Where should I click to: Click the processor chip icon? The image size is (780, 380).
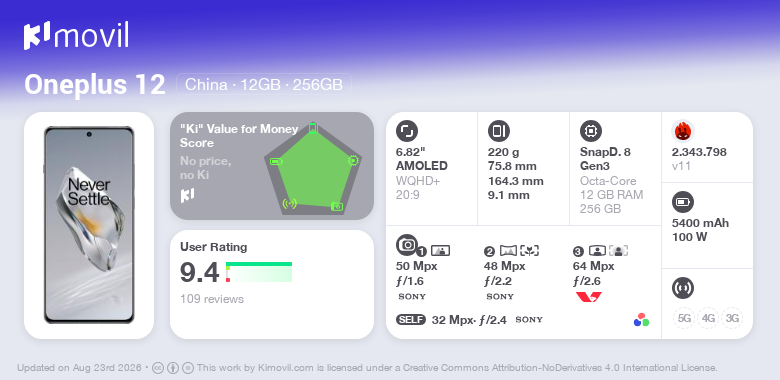[591, 131]
